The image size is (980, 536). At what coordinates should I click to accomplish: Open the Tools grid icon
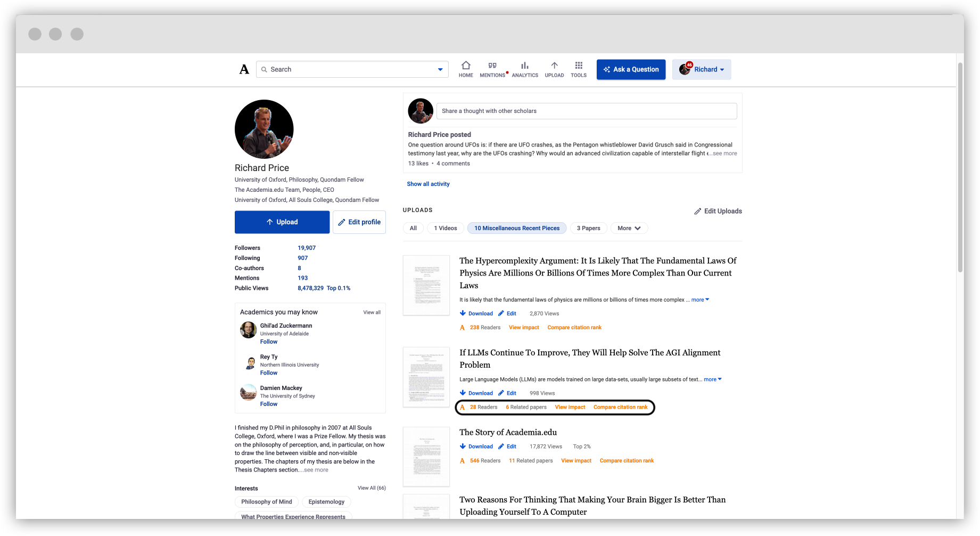click(x=579, y=69)
